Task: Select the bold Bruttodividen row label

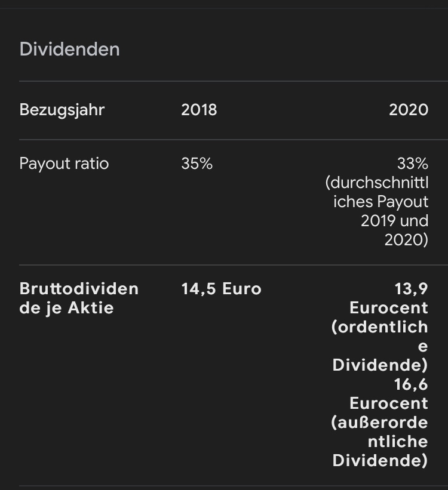Action: (x=79, y=289)
